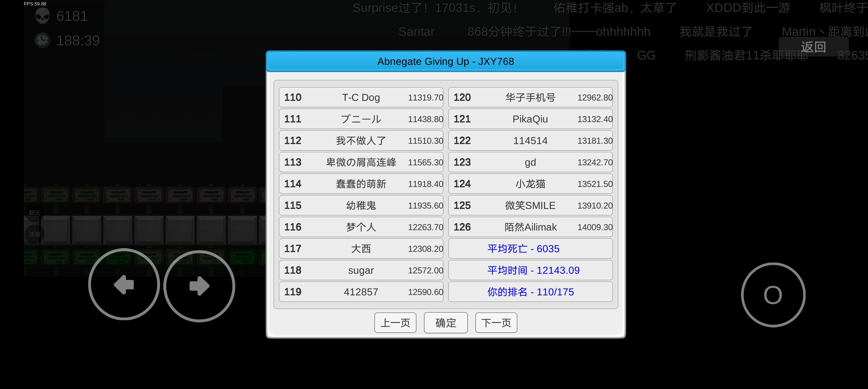Click the 下一页 next page button

(x=496, y=323)
